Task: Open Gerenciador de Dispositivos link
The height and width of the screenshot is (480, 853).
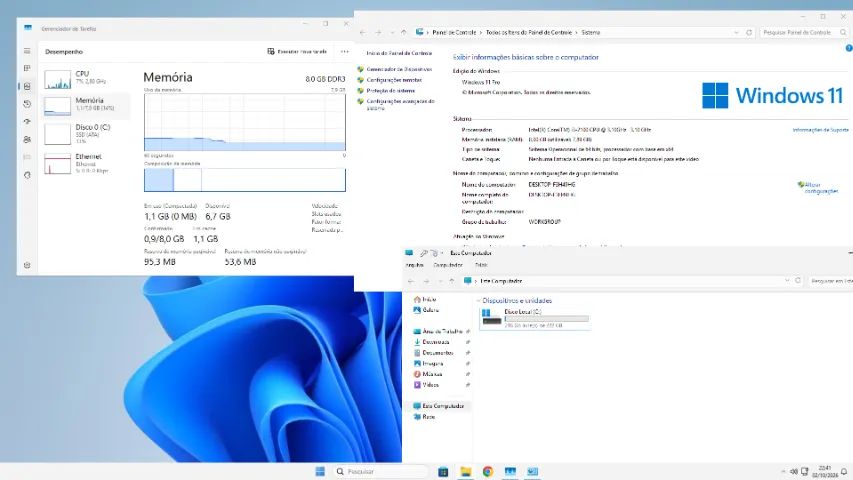Action: [399, 69]
